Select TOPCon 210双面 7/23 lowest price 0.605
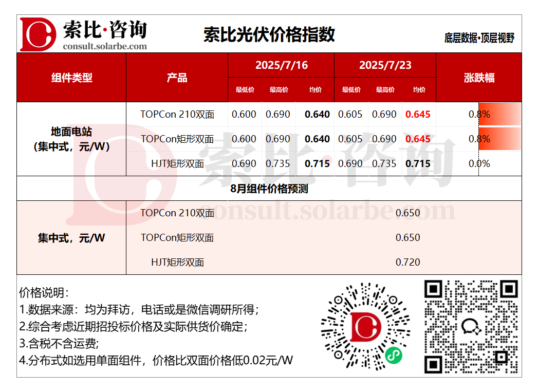 point(350,114)
